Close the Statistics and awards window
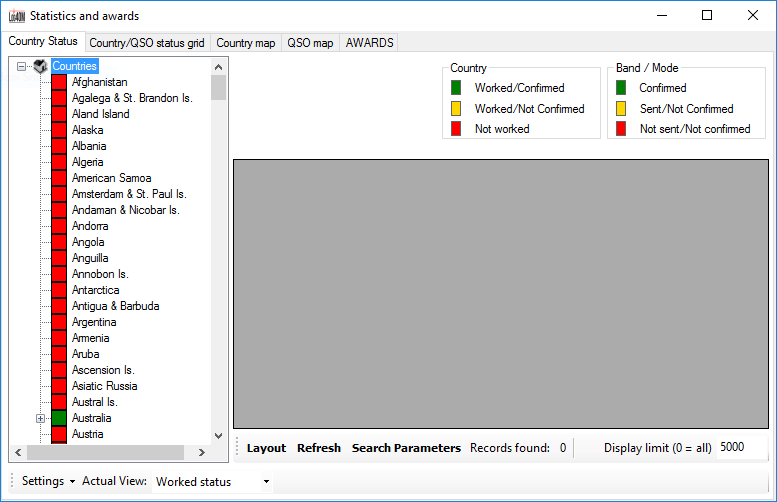Image resolution: width=777 pixels, height=502 pixels. [x=753, y=15]
